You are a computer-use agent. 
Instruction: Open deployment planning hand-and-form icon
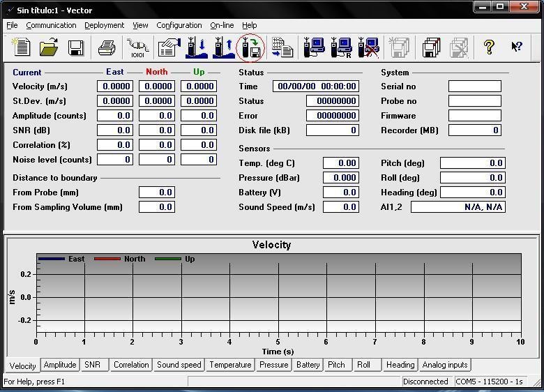pos(169,47)
